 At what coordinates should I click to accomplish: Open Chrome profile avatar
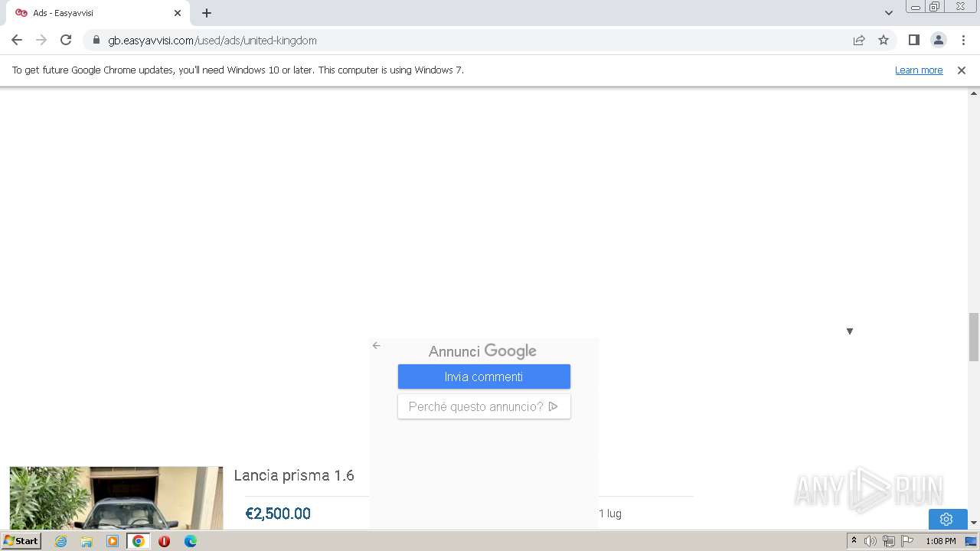(939, 40)
